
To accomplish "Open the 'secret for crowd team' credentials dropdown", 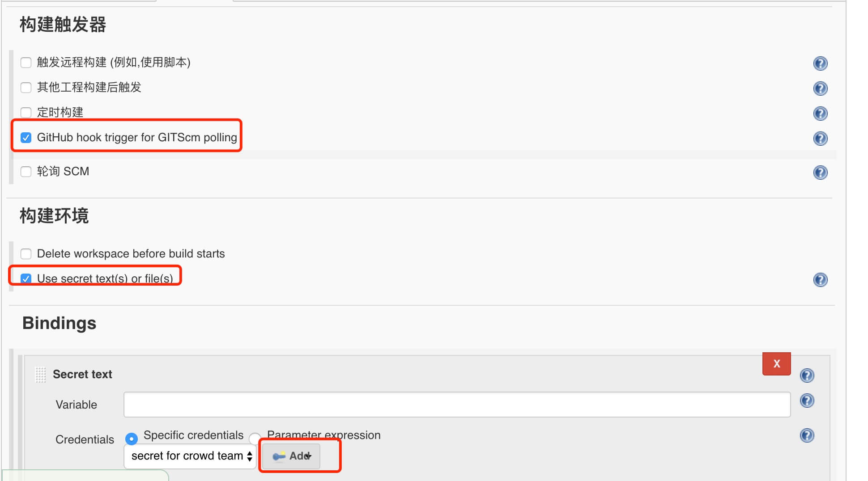I will [x=190, y=456].
